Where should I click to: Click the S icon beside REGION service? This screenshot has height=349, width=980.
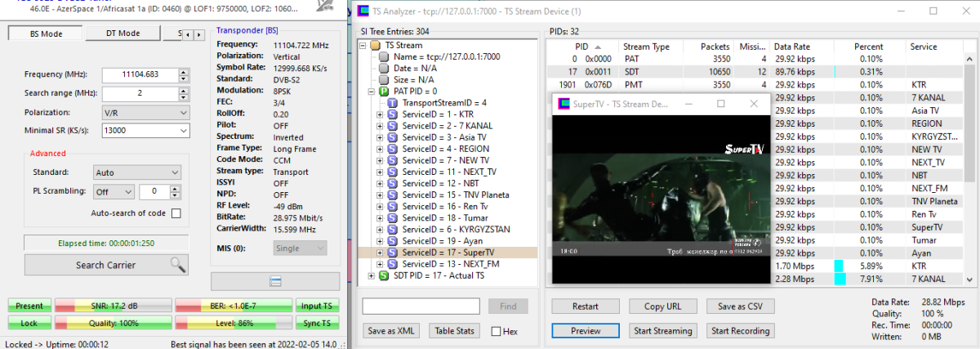tap(393, 149)
